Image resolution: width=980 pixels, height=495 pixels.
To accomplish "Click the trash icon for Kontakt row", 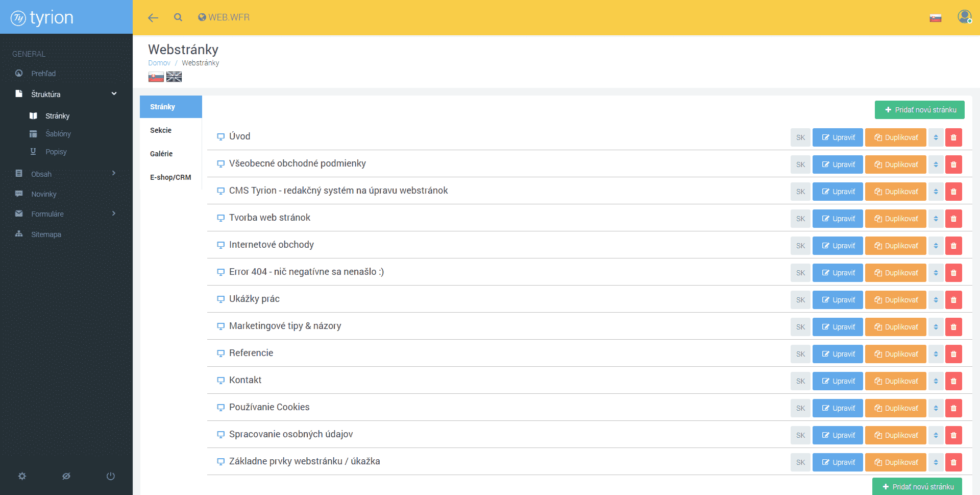I will point(953,381).
